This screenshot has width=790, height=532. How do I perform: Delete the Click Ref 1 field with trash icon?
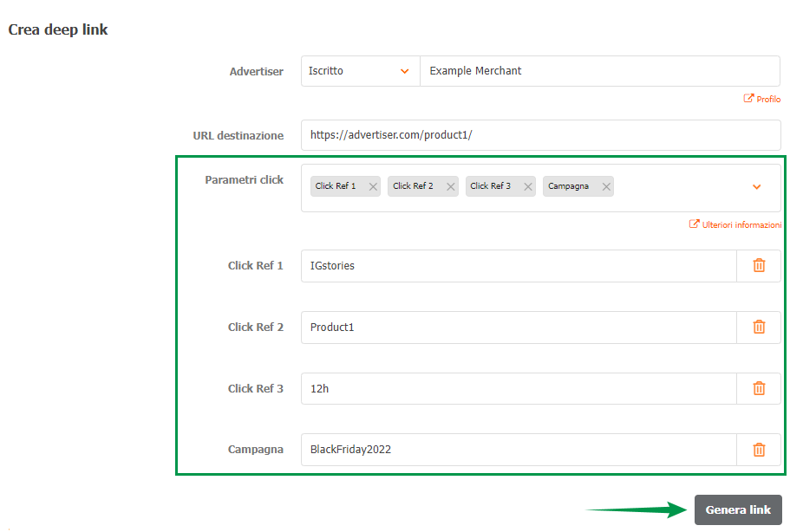759,266
